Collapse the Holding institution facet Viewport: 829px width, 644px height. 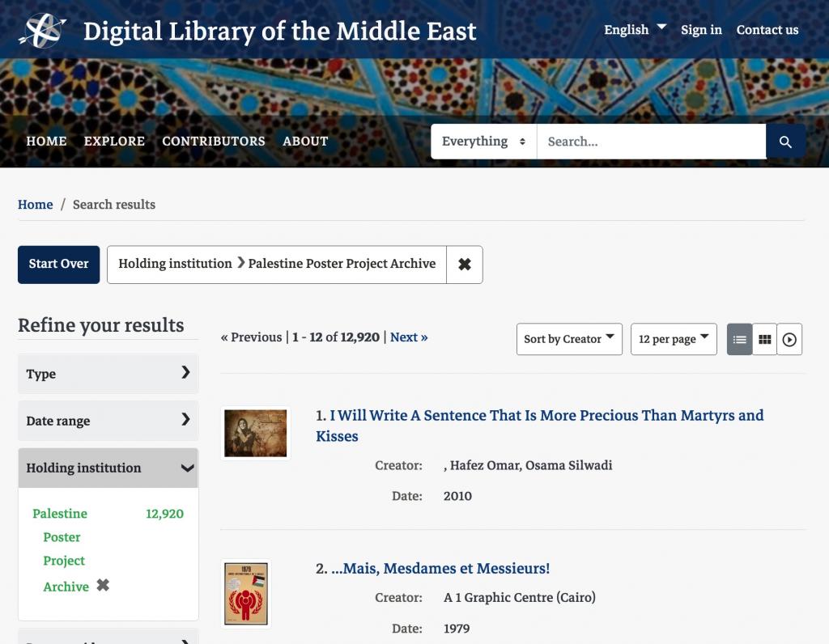pos(108,468)
